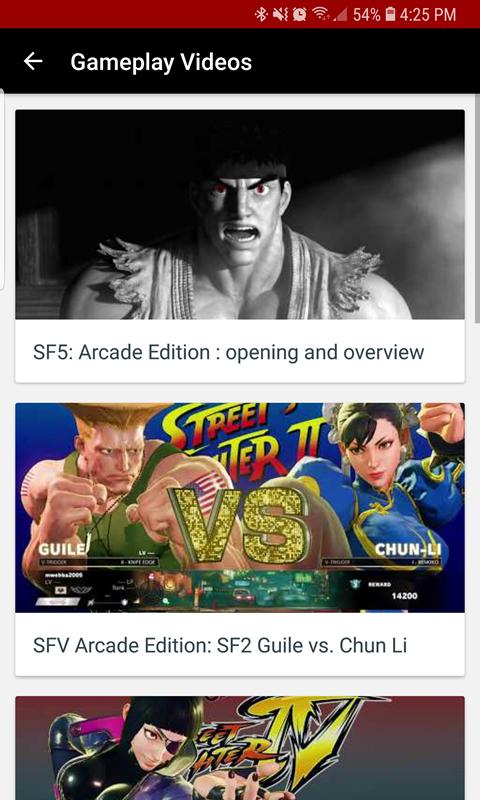The height and width of the screenshot is (800, 480).
Task: Tap the back arrow icon
Action: point(33,61)
